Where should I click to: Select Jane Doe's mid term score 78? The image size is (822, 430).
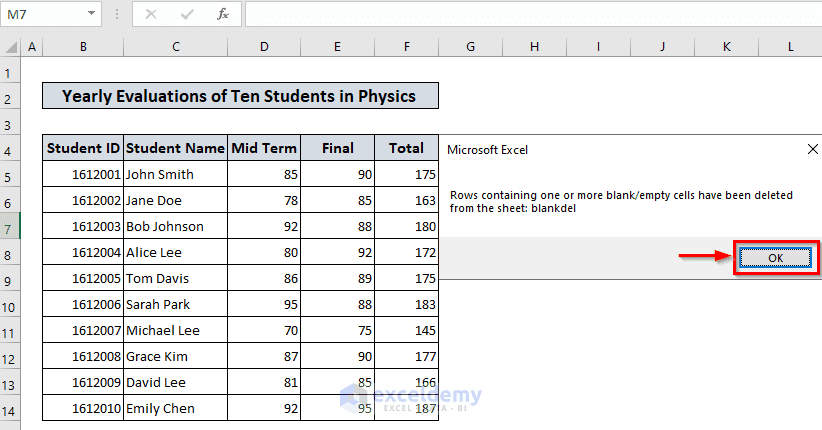[264, 200]
